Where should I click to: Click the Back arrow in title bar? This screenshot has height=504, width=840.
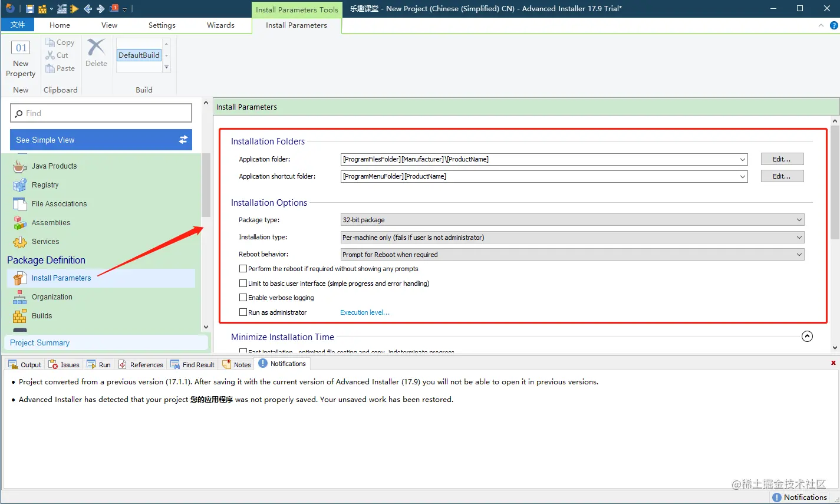click(x=88, y=9)
